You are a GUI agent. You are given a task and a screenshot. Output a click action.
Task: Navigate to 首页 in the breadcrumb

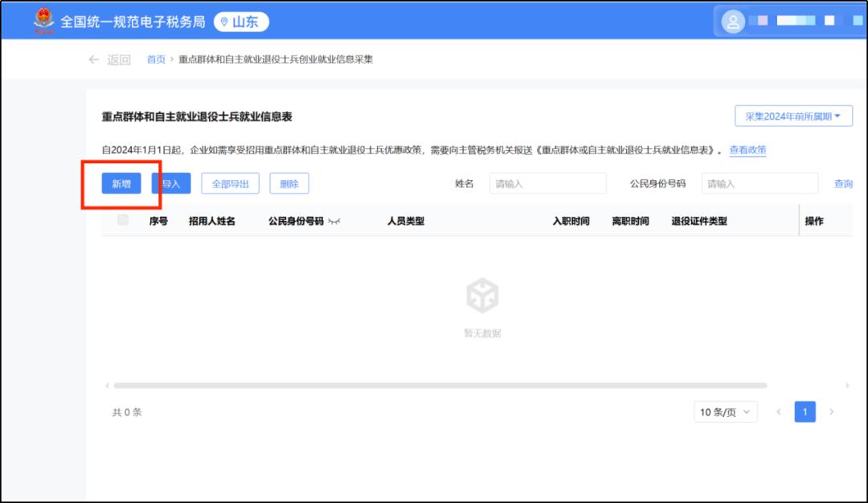tap(156, 59)
